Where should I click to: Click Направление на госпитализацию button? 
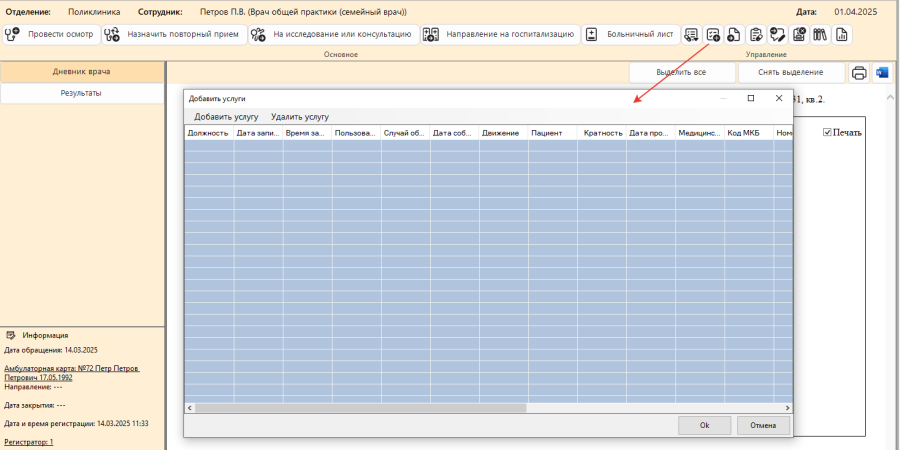point(500,34)
